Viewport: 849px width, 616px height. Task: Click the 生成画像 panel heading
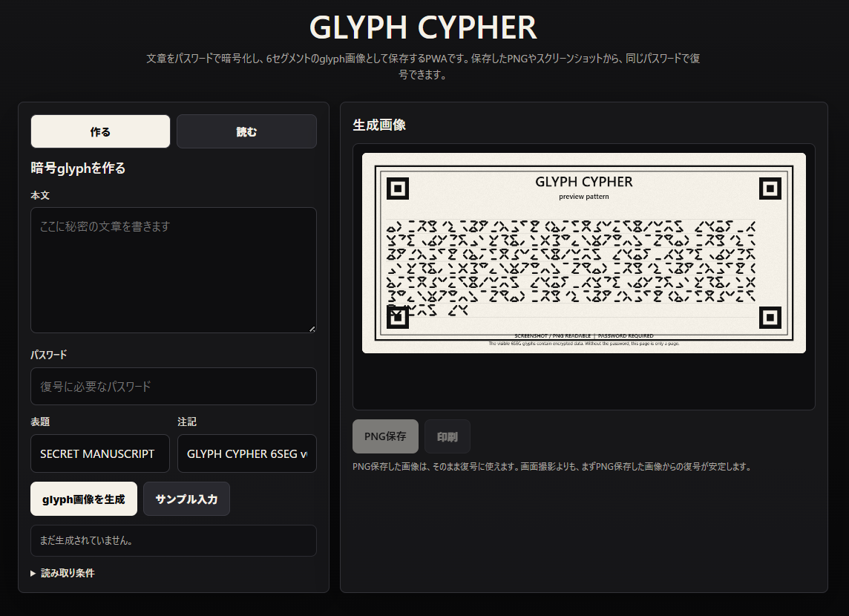coord(379,125)
